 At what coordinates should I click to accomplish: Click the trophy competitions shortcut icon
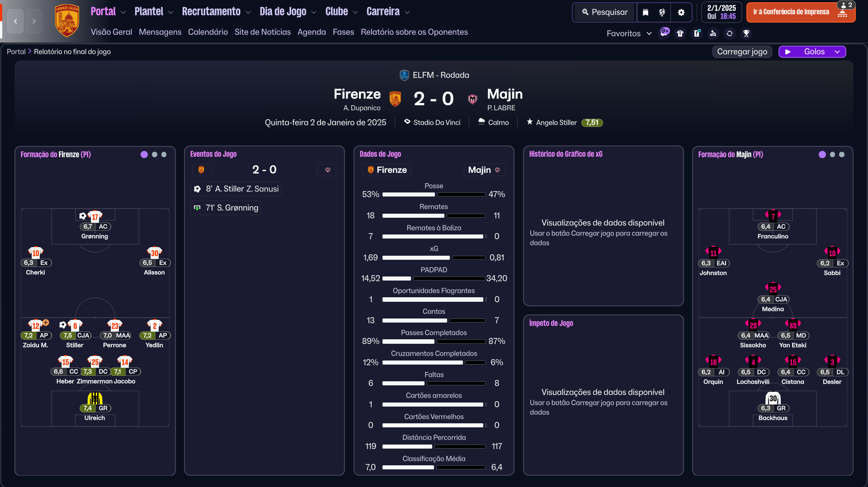click(x=746, y=33)
